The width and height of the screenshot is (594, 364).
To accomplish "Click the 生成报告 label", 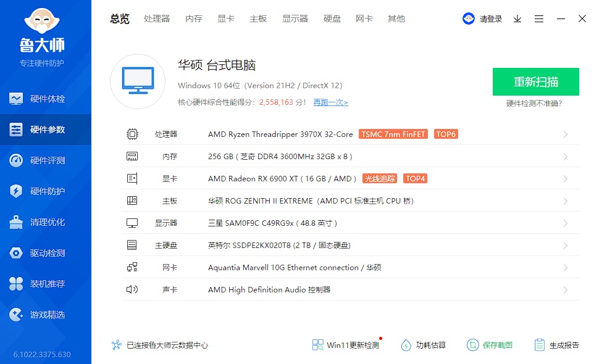I will 564,345.
